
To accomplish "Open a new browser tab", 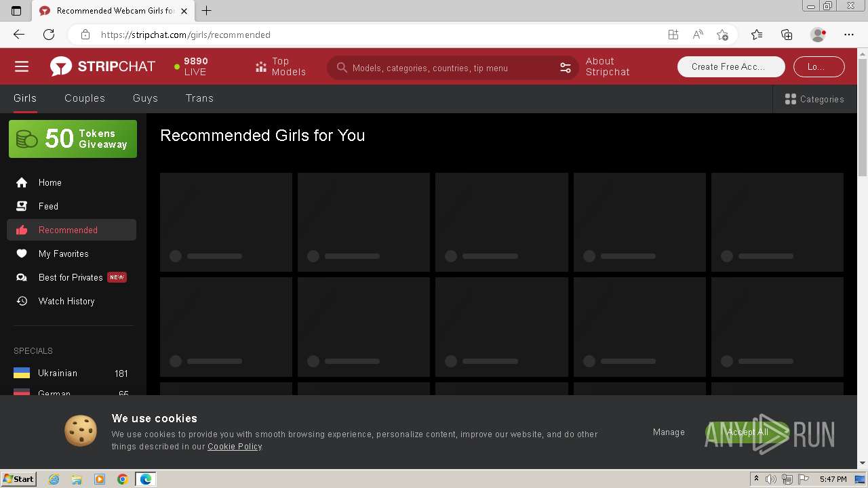I will 207,11.
